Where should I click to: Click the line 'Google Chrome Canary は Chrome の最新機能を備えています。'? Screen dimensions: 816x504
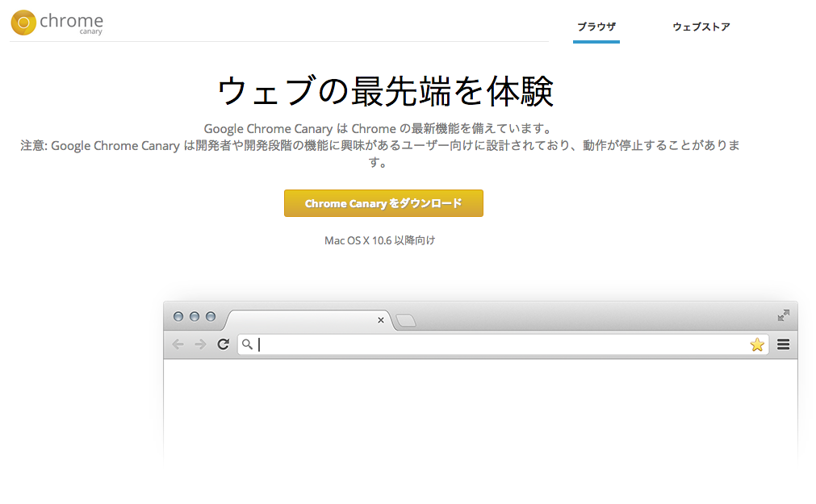click(379, 128)
